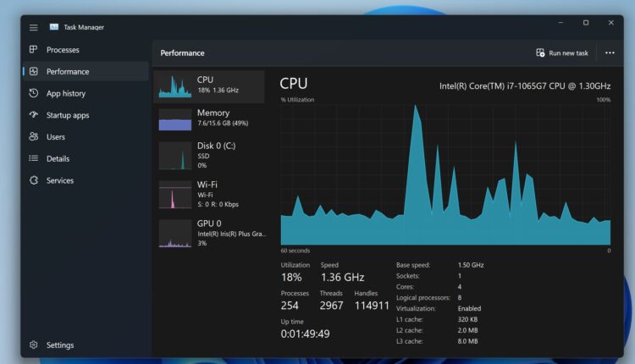The height and width of the screenshot is (364, 635).
Task: Select the CPU item in resource list
Action: click(208, 85)
